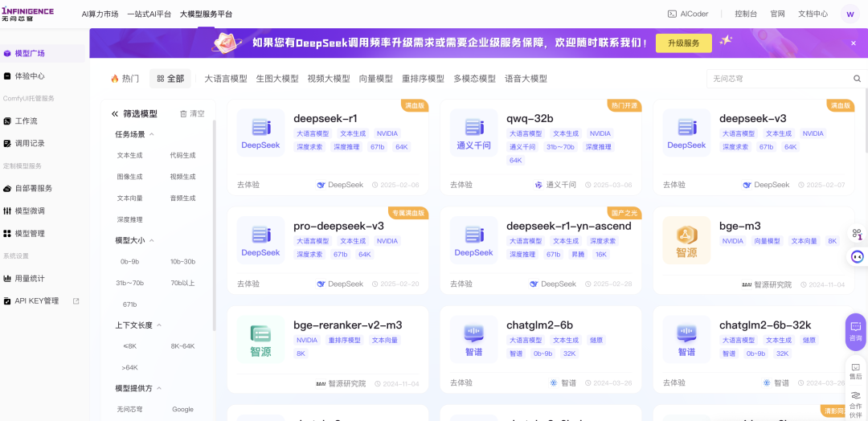The image size is (868, 421).
Task: Collapse the 任务场景 section
Action: point(152,134)
